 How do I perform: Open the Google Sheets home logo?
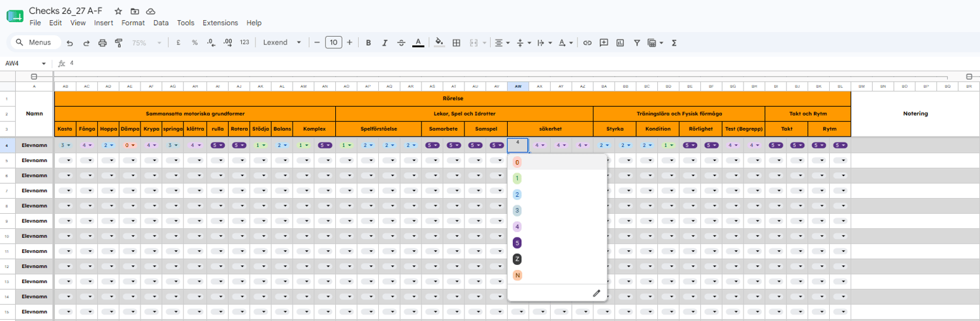point(14,16)
